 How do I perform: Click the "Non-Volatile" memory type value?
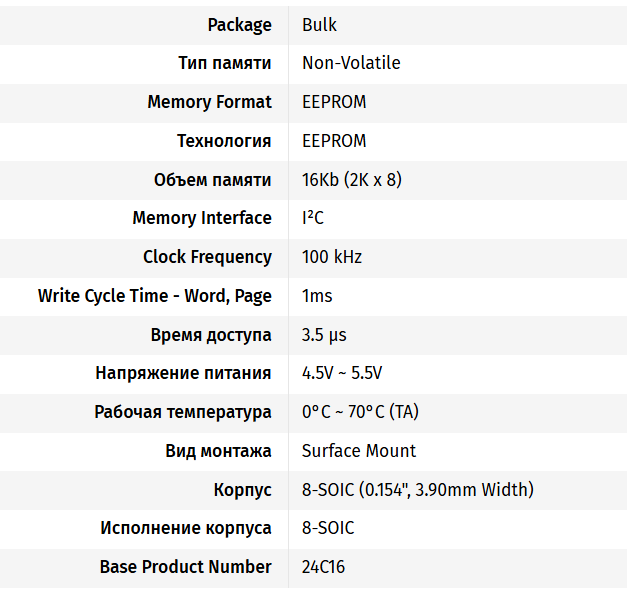(x=351, y=63)
